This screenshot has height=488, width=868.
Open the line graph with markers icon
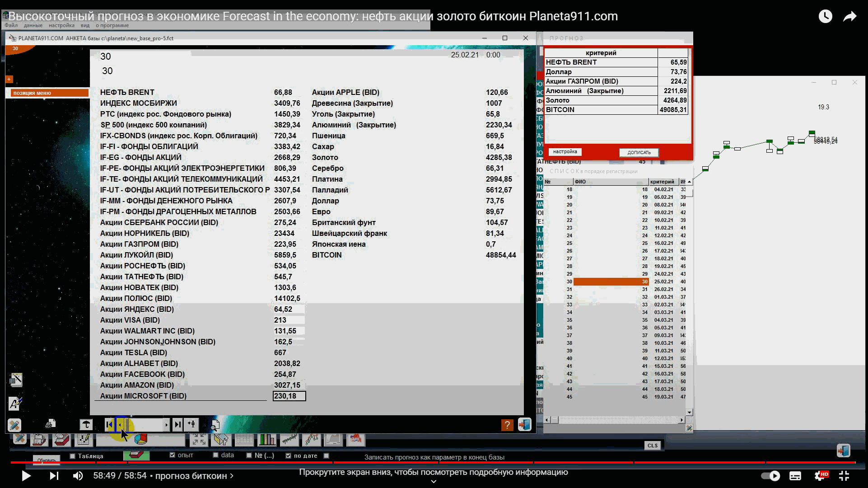(312, 439)
